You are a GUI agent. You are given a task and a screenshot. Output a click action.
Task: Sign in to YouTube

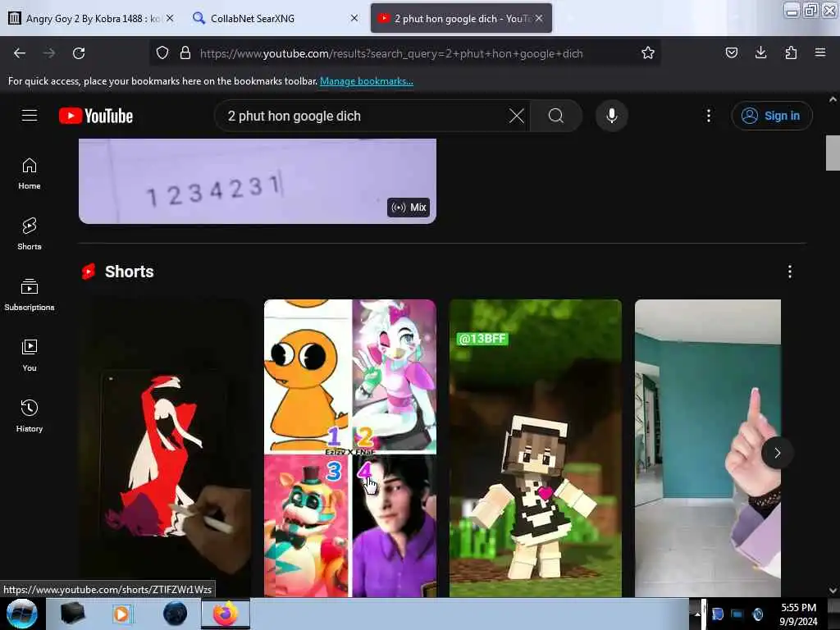coord(771,116)
